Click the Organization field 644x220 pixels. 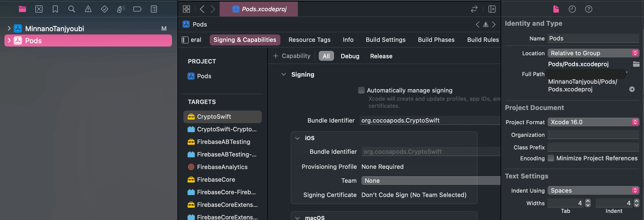click(x=593, y=135)
